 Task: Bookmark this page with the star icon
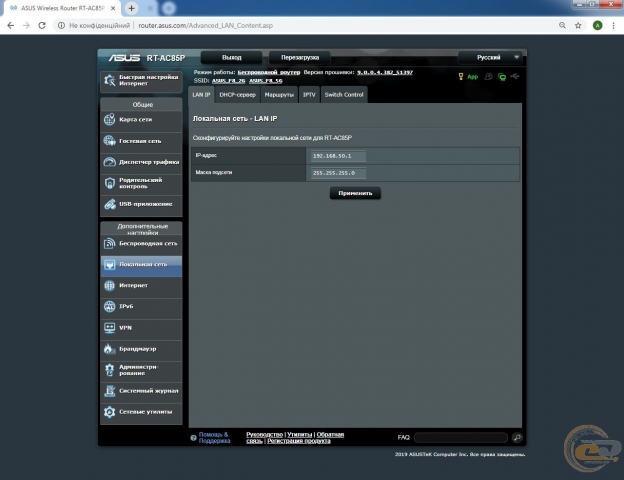pos(579,25)
